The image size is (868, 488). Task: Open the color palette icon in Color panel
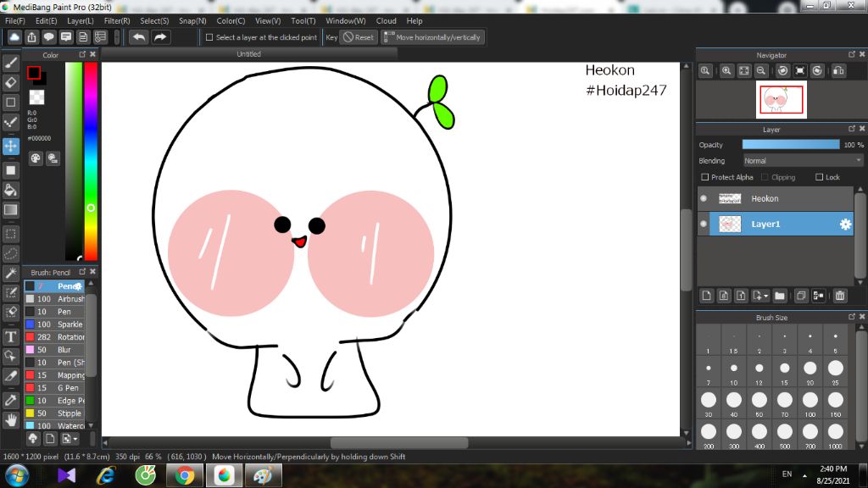36,158
